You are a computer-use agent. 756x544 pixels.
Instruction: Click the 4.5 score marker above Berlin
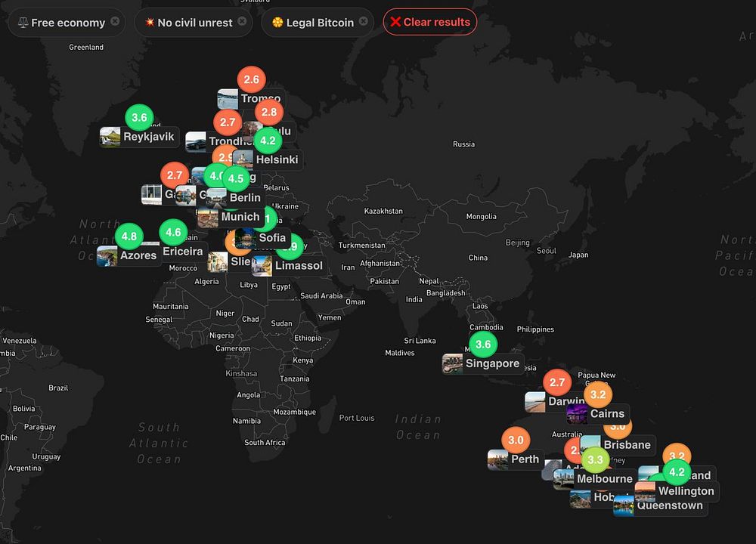click(236, 179)
